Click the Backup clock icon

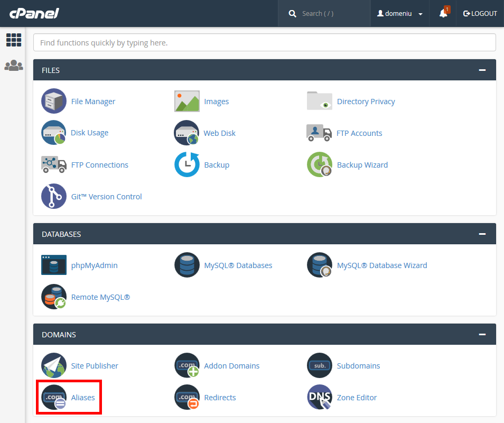[x=186, y=164]
